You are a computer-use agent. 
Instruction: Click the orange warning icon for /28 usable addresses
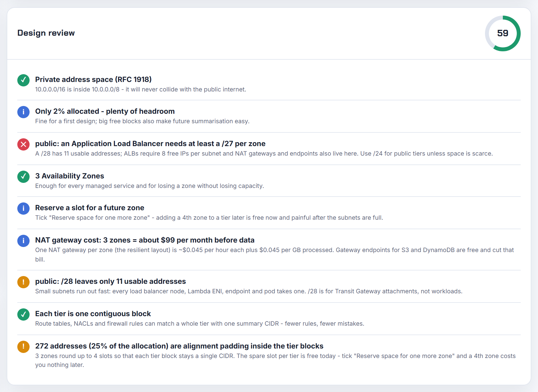click(23, 282)
